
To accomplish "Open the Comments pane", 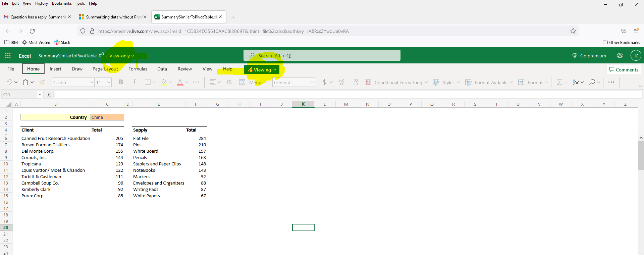I will point(624,69).
